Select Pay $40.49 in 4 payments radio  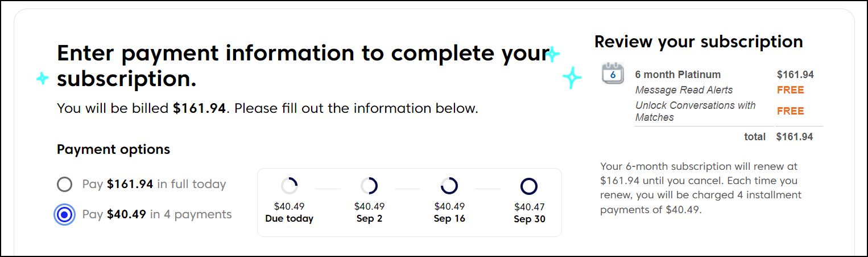65,215
